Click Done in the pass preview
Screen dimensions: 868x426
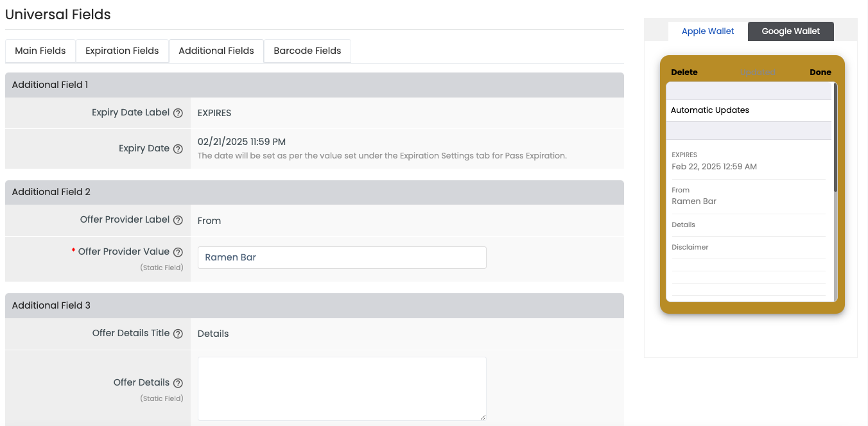point(820,72)
